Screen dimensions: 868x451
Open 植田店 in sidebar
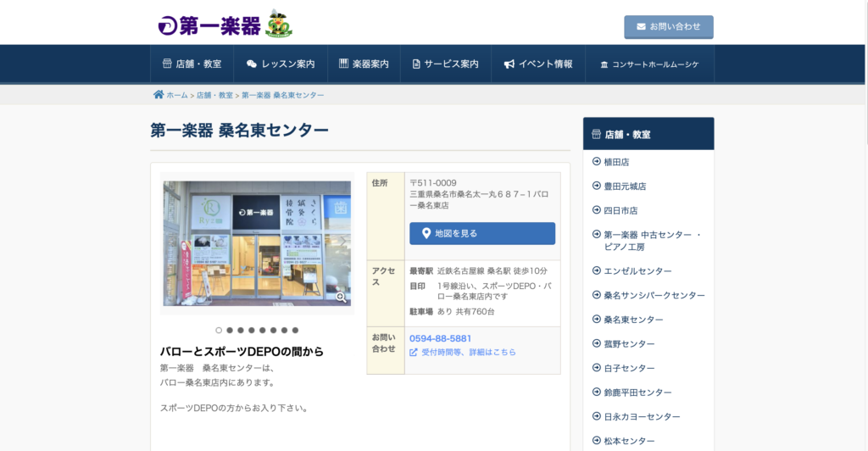[x=616, y=162]
